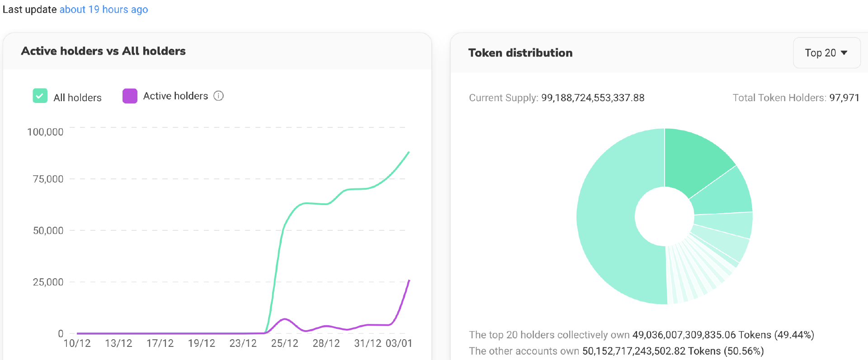Click the 'Active holders' legend label
Screen dimensions: 868x360
[x=175, y=96]
